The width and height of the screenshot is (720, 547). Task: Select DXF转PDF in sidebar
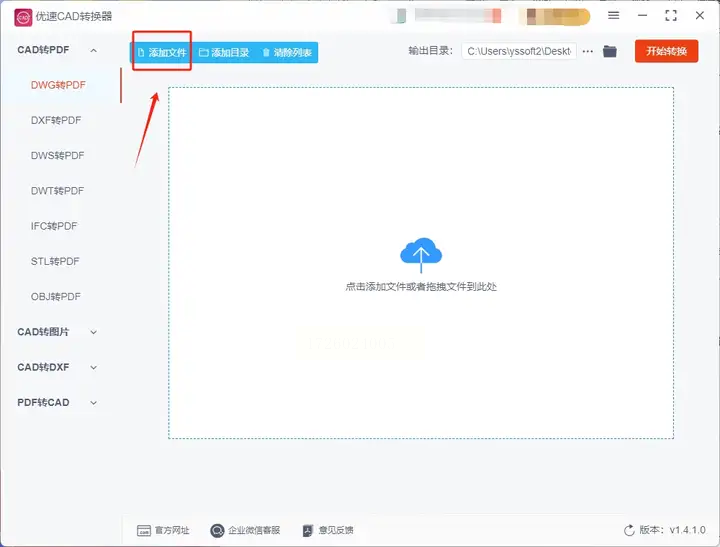point(56,120)
